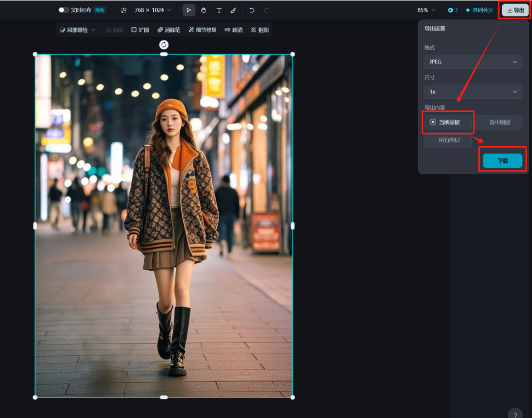Click the redo icon
The image size is (532, 418).
point(266,10)
